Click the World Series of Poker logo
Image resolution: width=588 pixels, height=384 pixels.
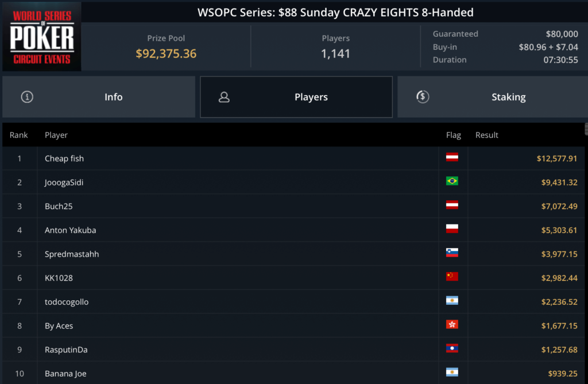(x=42, y=36)
